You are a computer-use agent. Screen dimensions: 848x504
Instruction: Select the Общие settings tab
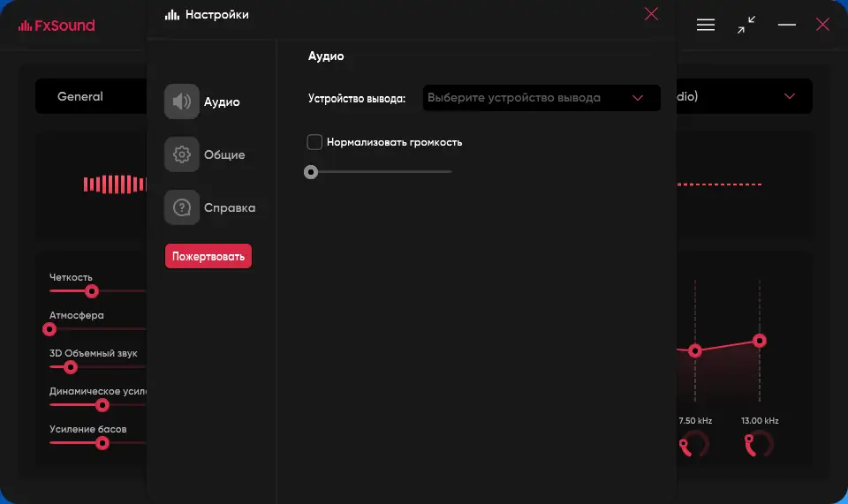pos(224,154)
